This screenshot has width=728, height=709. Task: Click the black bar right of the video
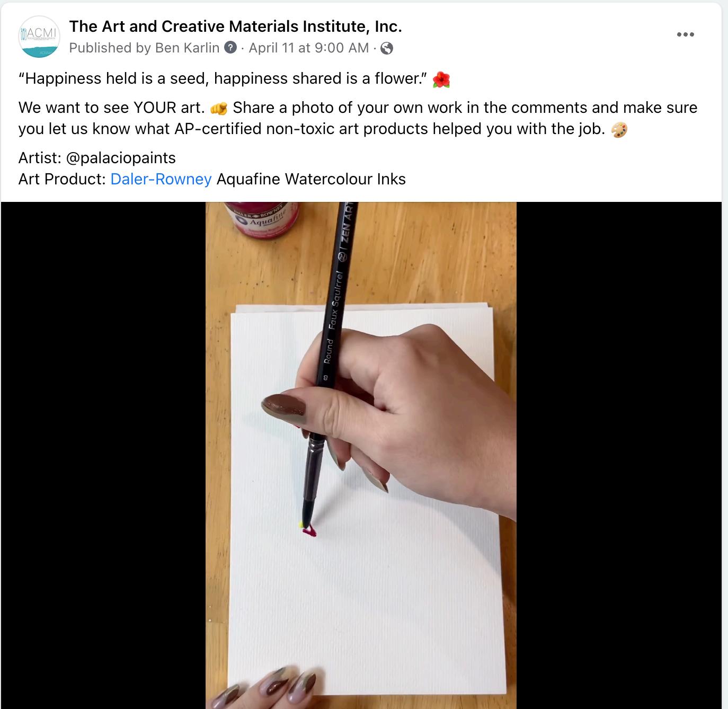619,455
